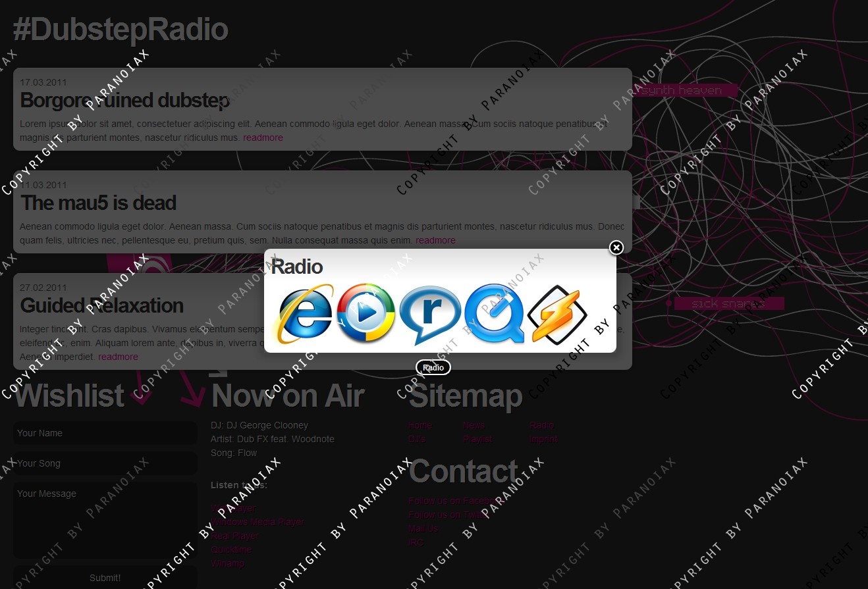
Task: Submit the wishlist form
Action: (x=105, y=577)
